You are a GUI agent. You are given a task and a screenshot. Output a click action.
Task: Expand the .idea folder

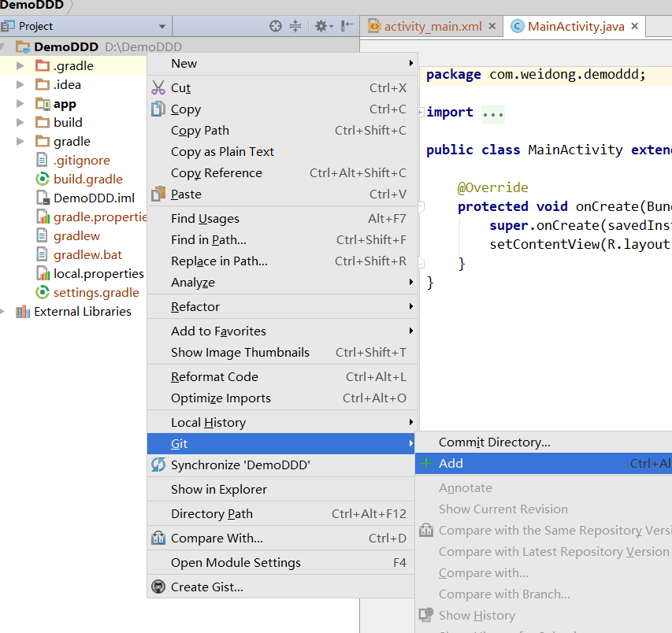[x=20, y=84]
